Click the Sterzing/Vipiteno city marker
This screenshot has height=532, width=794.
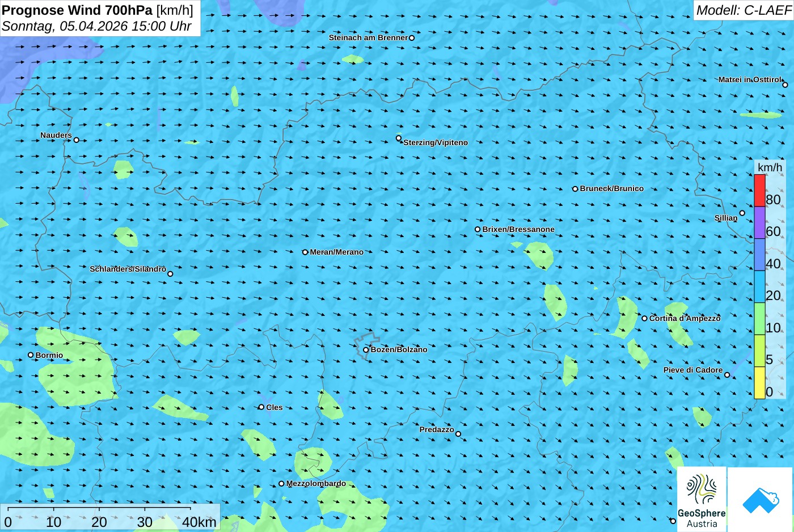399,138
